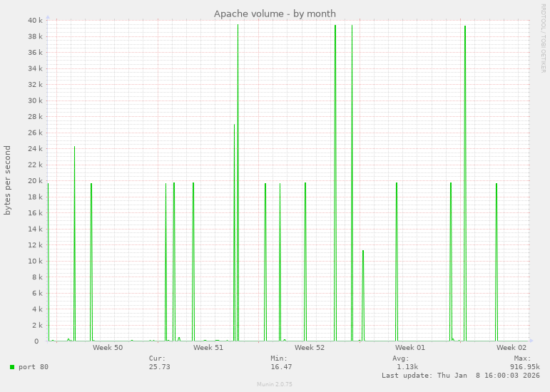550x392 pixels.
Task: Click the current value '25.73'
Action: pos(159,367)
